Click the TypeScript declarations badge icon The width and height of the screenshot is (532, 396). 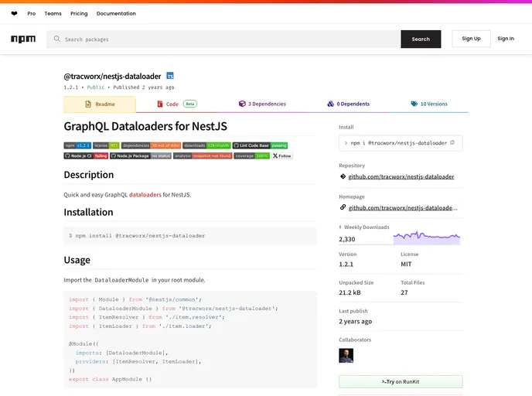170,76
